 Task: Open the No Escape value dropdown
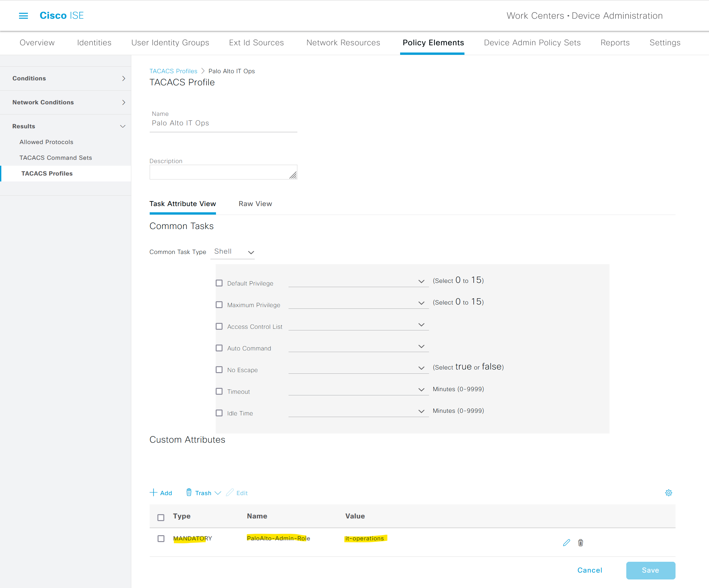coord(358,367)
